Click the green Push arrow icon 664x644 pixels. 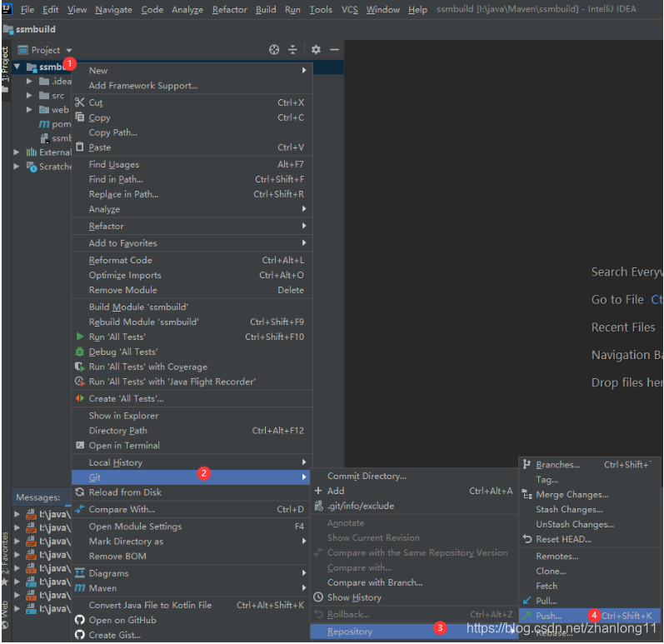point(527,615)
